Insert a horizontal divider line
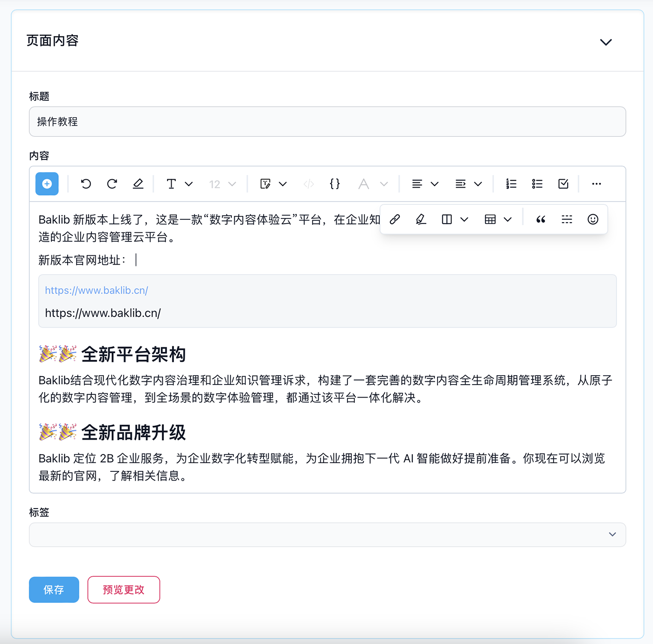Viewport: 653px width, 644px height. 567,219
